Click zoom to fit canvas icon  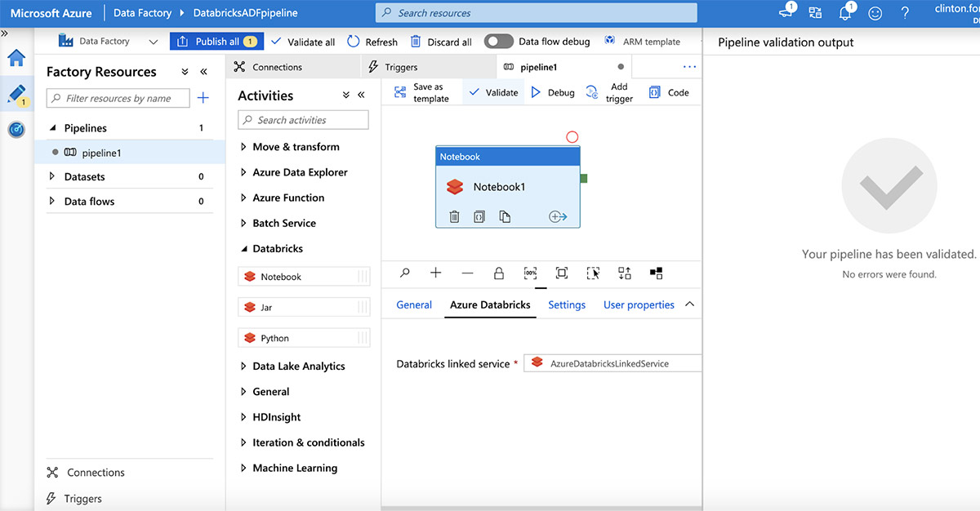point(562,273)
